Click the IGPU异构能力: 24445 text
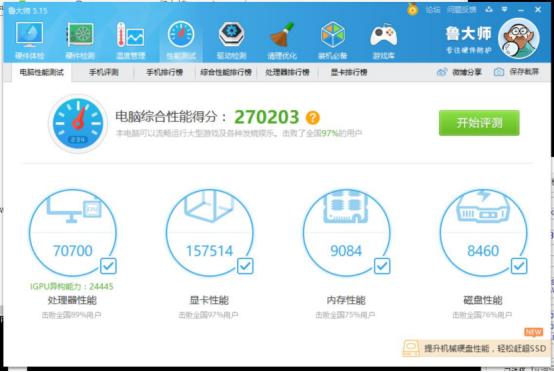 (72, 286)
